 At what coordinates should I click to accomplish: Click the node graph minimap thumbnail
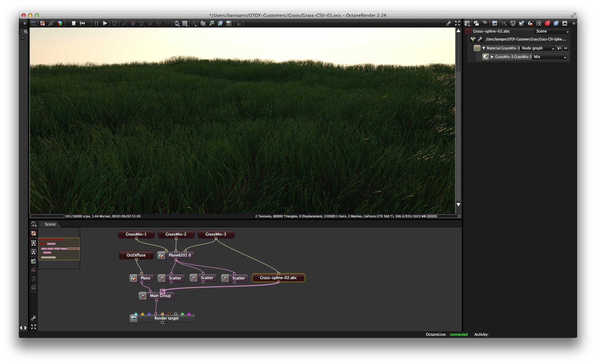pyautogui.click(x=59, y=248)
